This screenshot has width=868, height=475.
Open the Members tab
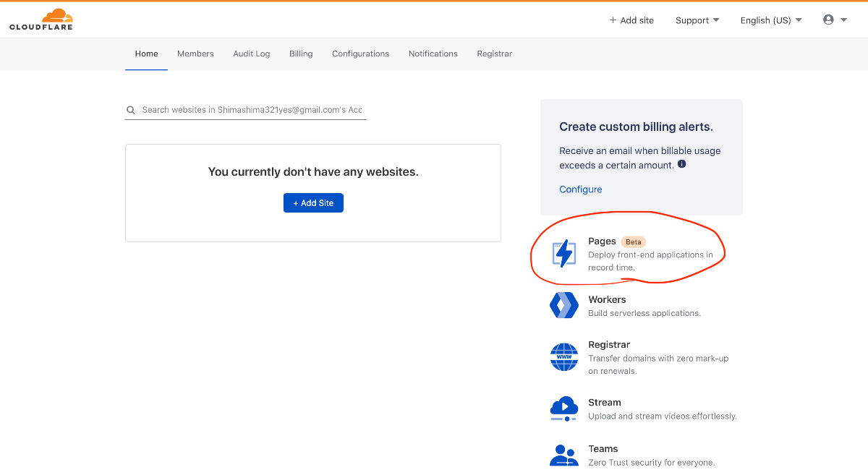click(x=195, y=54)
